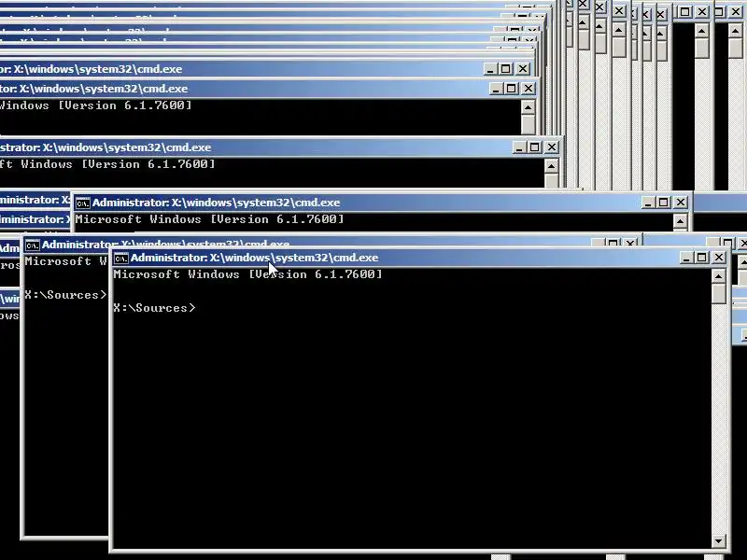This screenshot has width=747, height=560.
Task: Click 'Microsoft Windows [Version 6.1.7600]' in background full-title window
Action: coord(209,219)
